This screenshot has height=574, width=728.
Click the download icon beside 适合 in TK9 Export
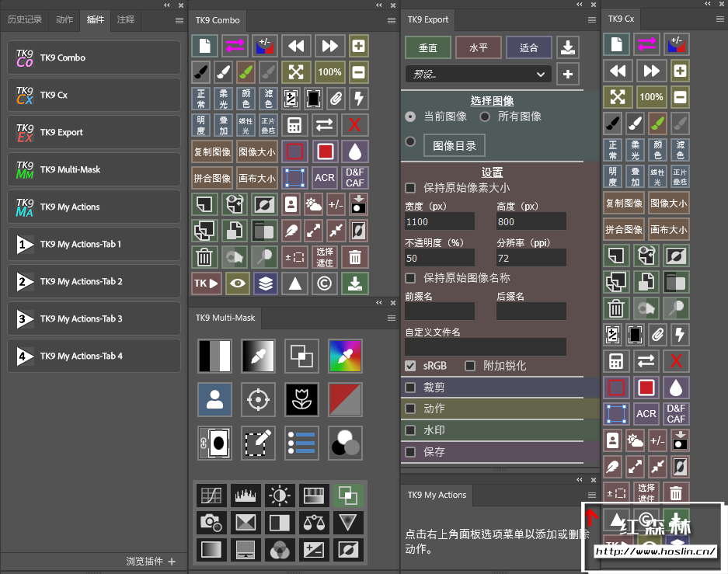tap(568, 47)
